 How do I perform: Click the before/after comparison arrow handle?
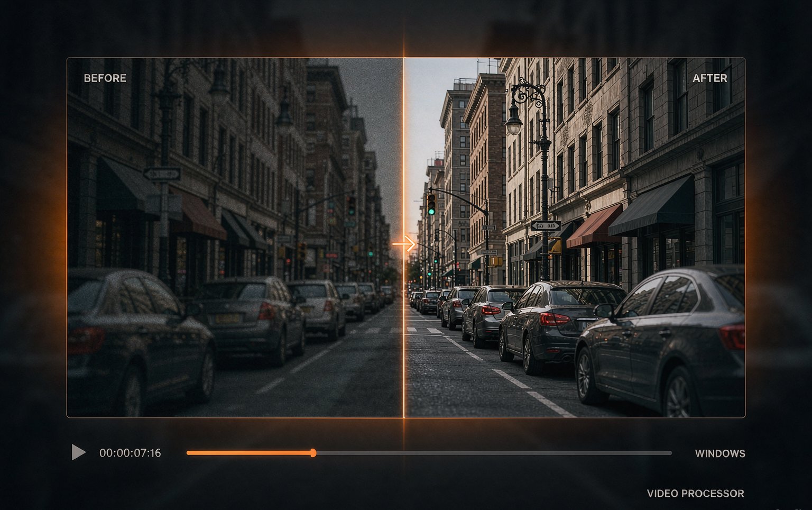[404, 244]
